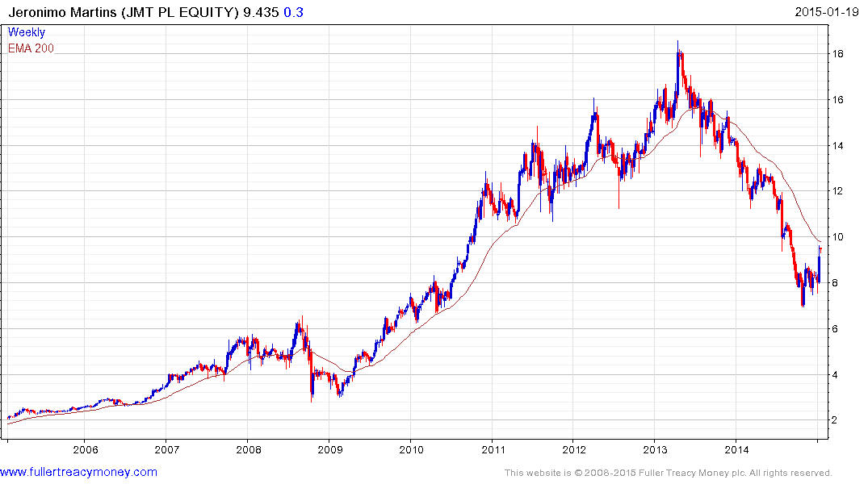Click the 4 price axis label

pos(836,374)
